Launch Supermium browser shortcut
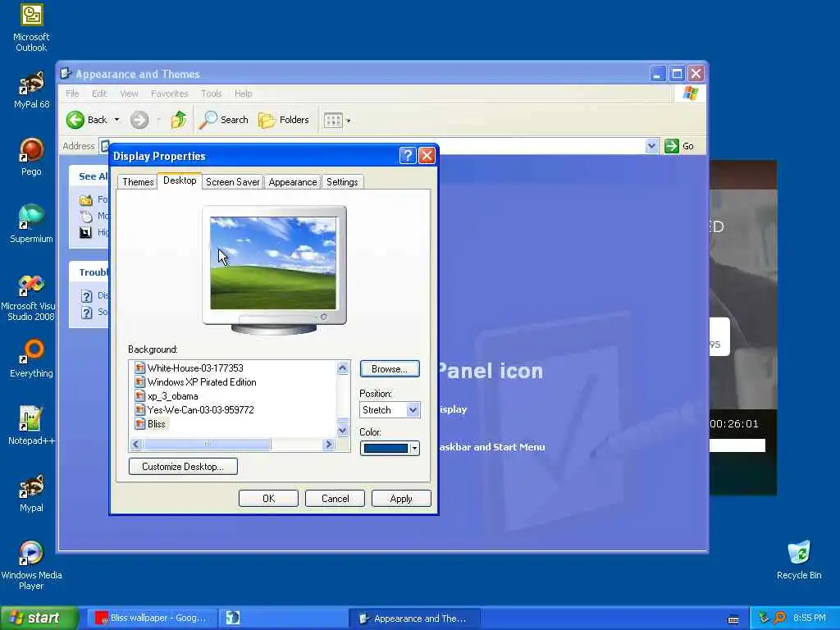The height and width of the screenshot is (630, 840). pos(31,224)
